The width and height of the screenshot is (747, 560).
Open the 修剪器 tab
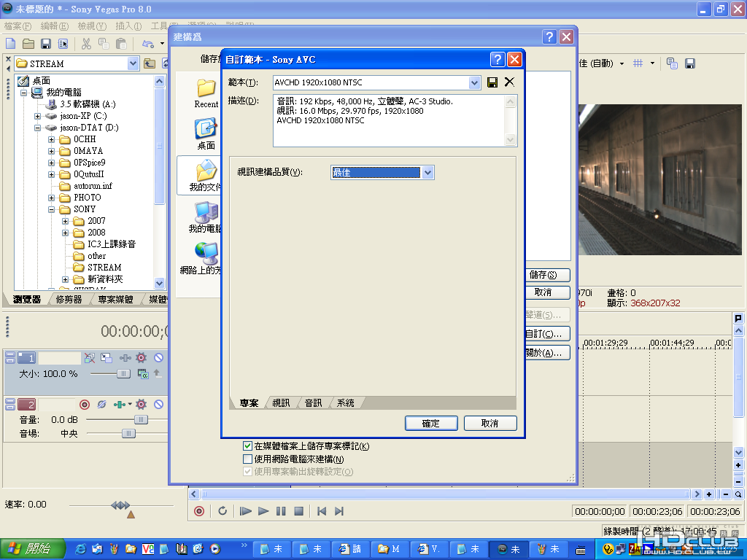pyautogui.click(x=69, y=300)
